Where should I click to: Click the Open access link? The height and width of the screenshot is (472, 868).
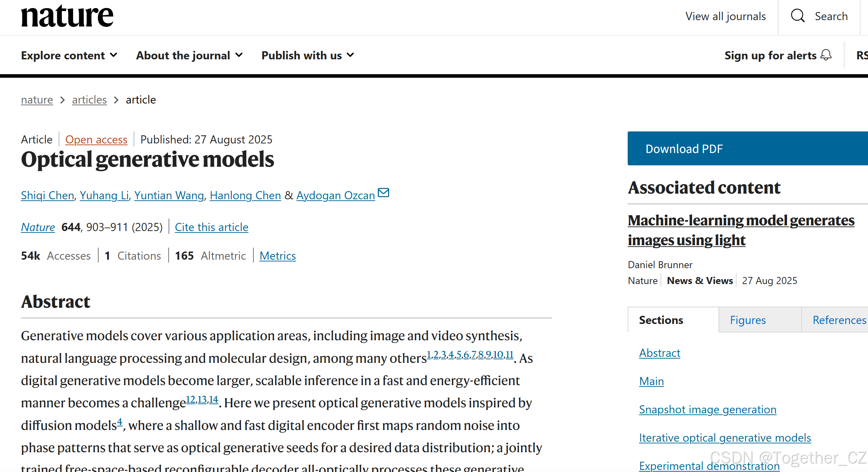96,140
